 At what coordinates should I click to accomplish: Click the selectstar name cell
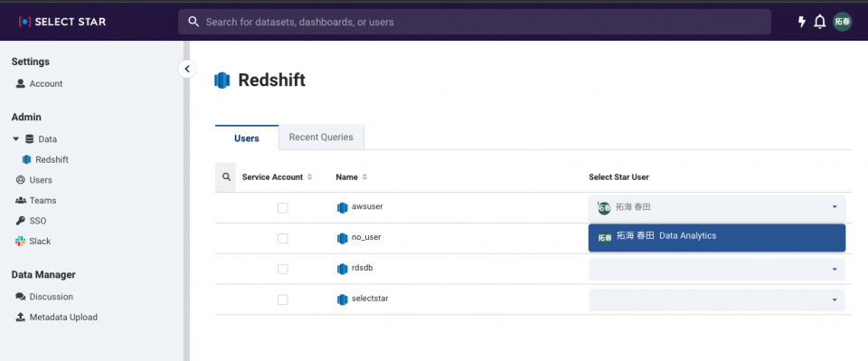370,299
